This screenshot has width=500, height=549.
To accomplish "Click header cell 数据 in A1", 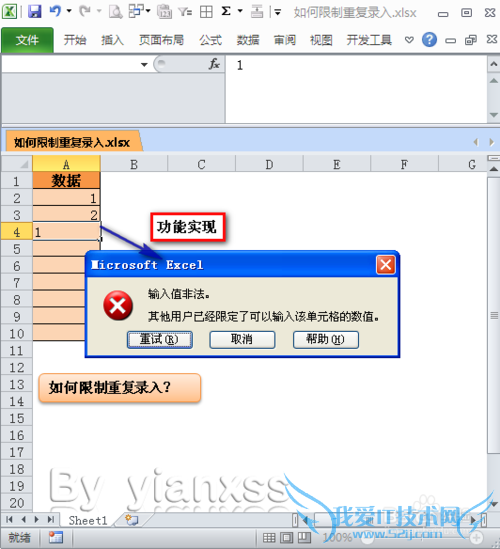I will pos(67,181).
